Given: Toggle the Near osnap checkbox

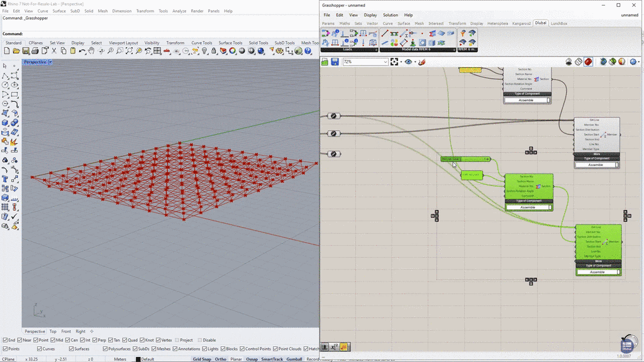Looking at the screenshot, I should pyautogui.click(x=19, y=340).
